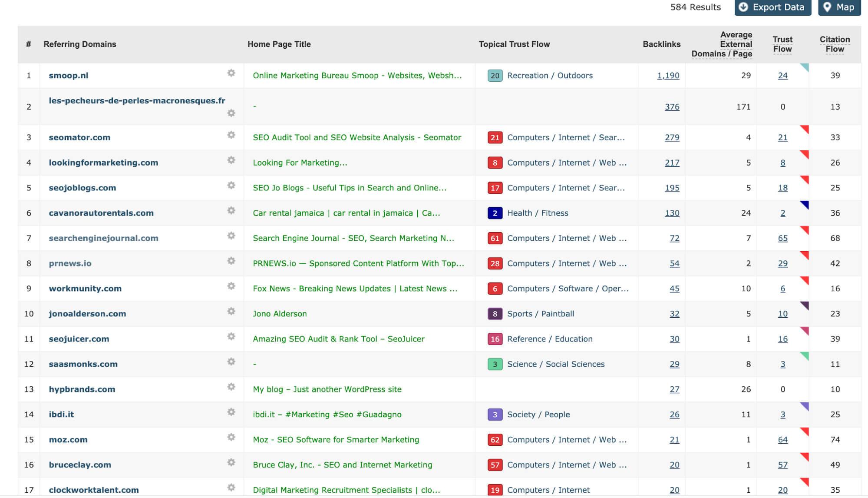Click Trust Flow value 65 for searchenginejournal.com
Viewport: 868px width, 498px height.
coord(783,238)
